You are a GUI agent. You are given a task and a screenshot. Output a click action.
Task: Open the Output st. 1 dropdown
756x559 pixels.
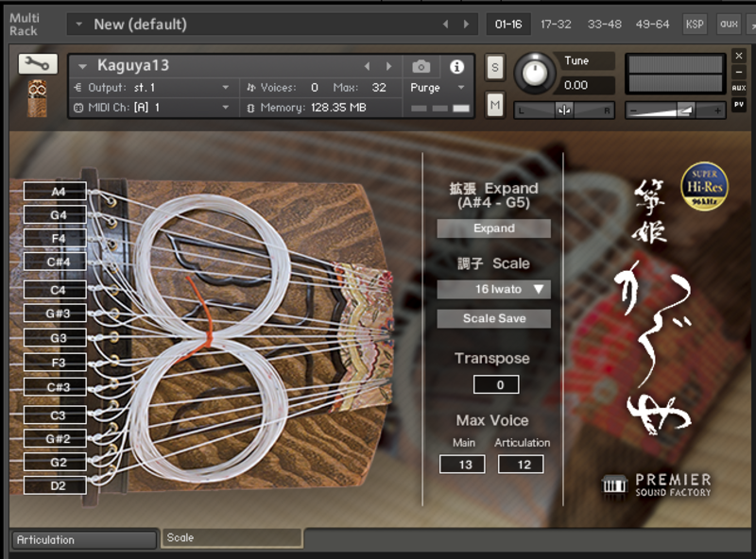[225, 88]
